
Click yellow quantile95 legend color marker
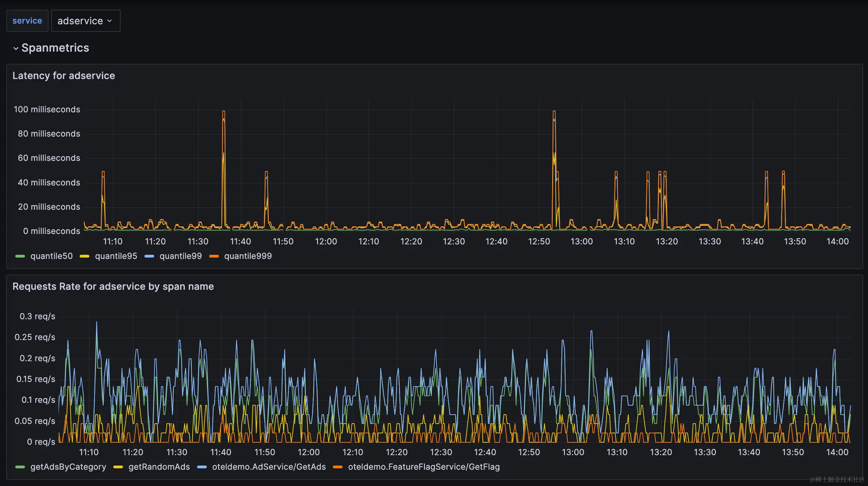click(x=85, y=256)
